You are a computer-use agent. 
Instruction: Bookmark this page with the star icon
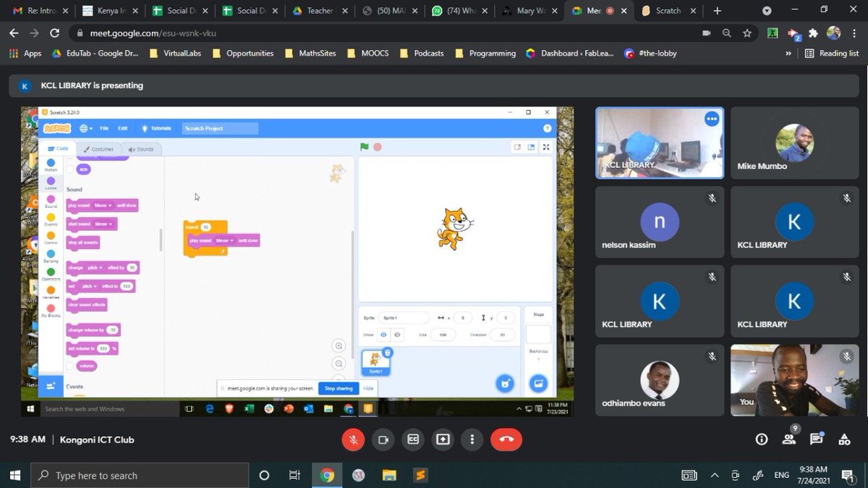pyautogui.click(x=747, y=33)
